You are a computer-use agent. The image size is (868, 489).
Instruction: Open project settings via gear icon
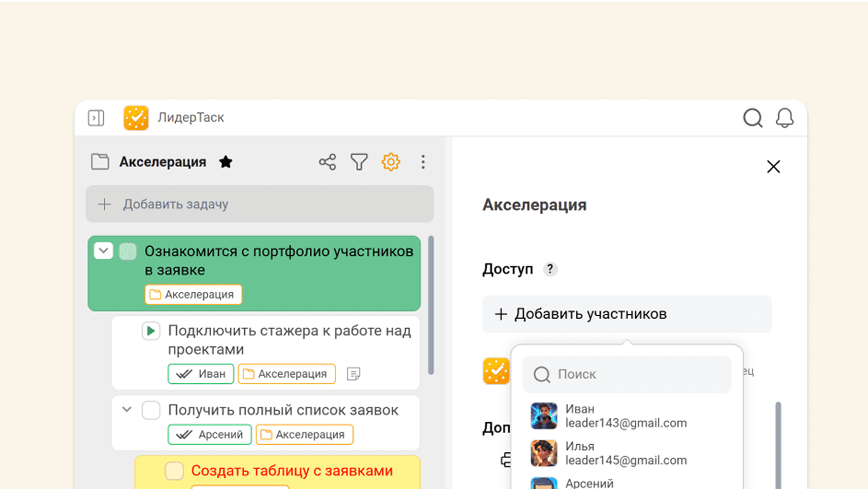tap(391, 162)
